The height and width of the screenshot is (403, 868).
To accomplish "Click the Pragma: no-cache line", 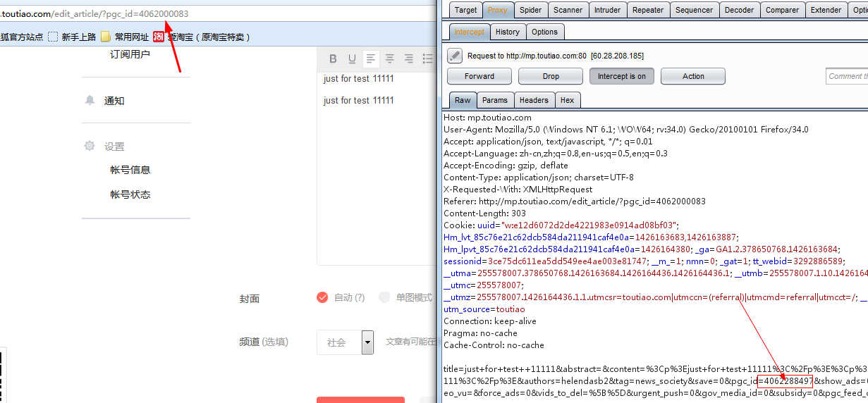I will point(480,333).
